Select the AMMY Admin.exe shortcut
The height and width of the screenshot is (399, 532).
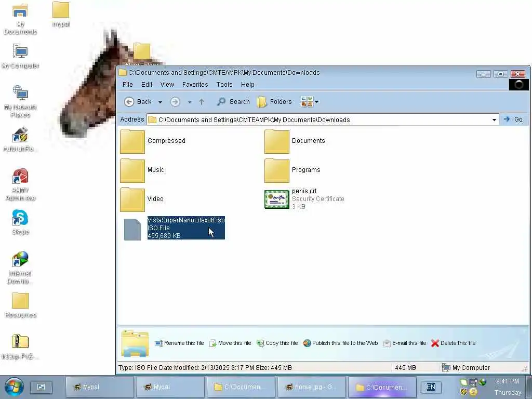[20, 184]
